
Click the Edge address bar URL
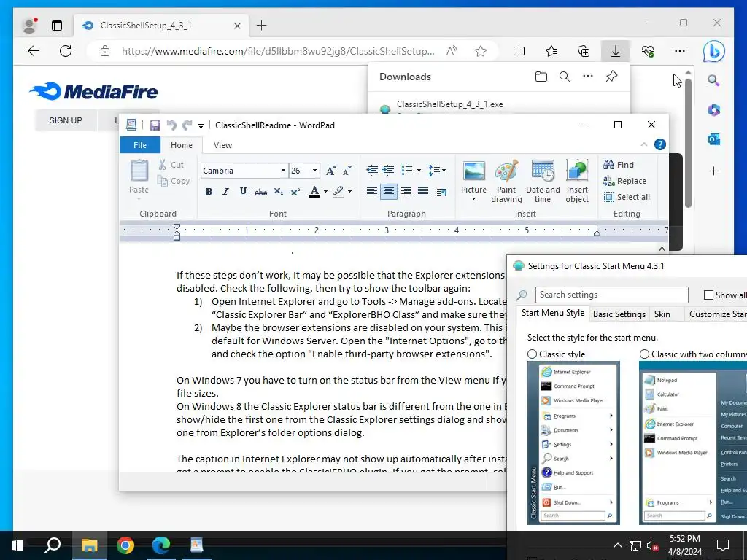[278, 51]
